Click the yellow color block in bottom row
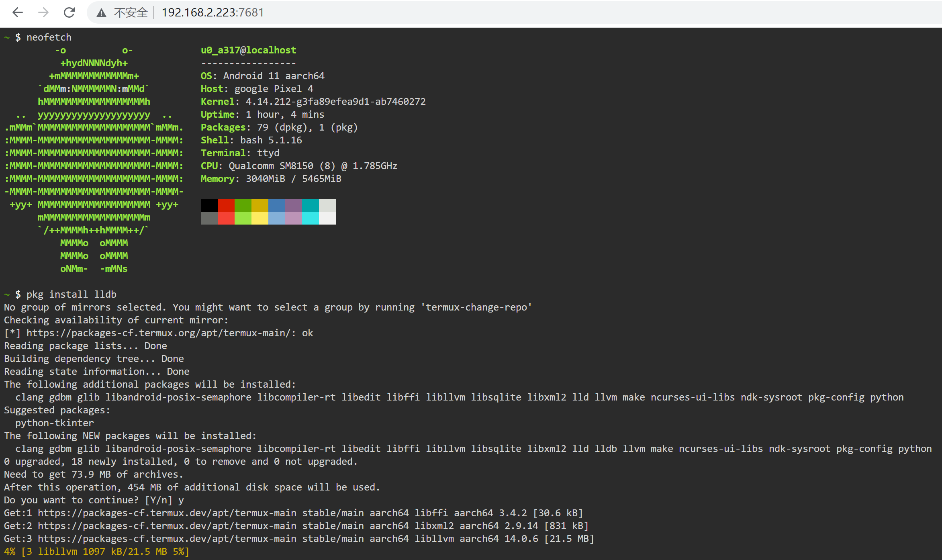The height and width of the screenshot is (560, 942). (x=260, y=218)
